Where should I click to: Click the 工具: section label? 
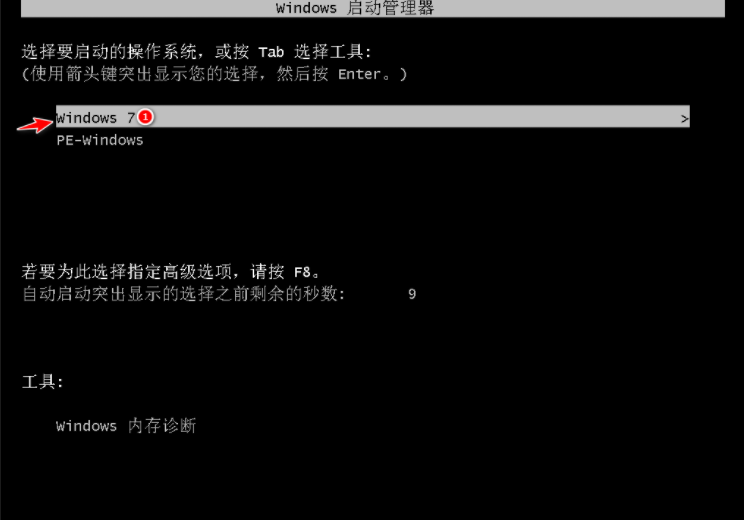point(43,381)
